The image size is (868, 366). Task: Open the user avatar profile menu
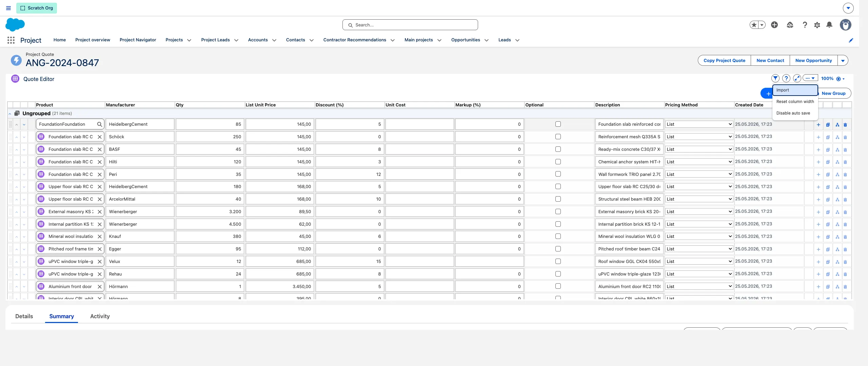click(x=845, y=25)
